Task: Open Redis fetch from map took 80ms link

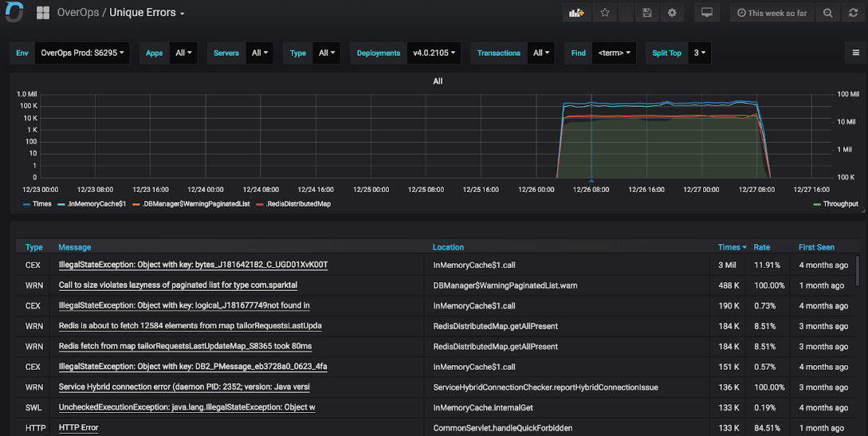Action: [x=185, y=347]
